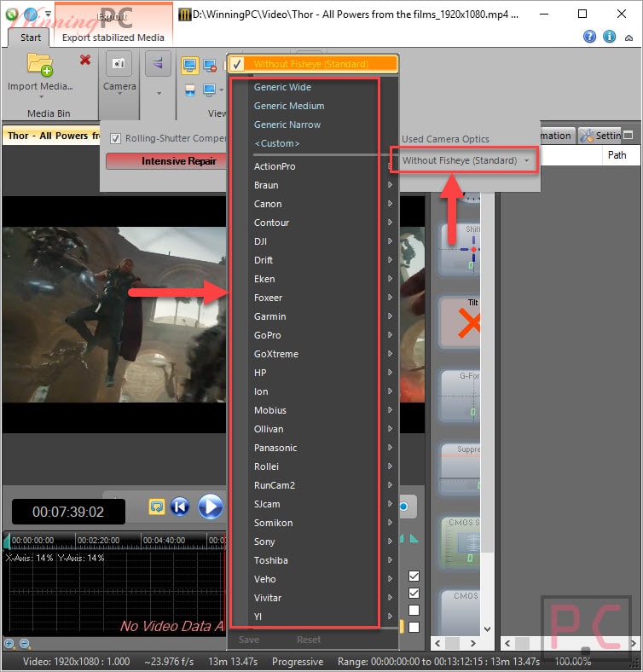Select the <Custom> optics entry
643x672 pixels.
[277, 143]
